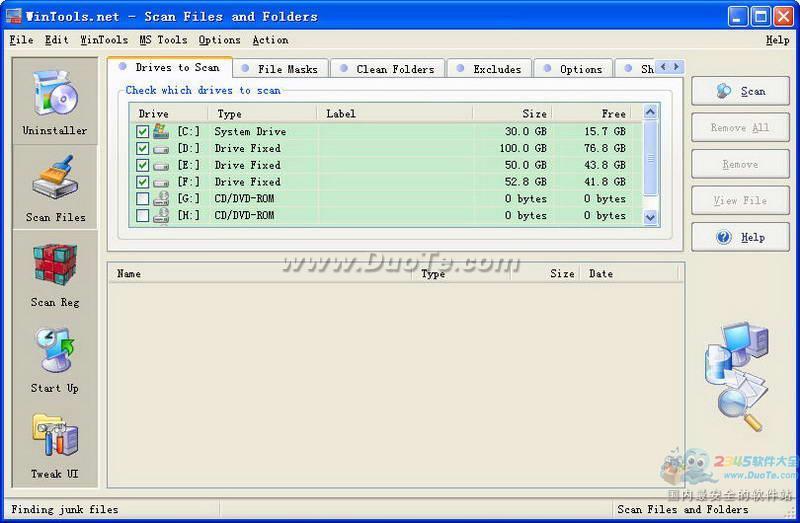Image resolution: width=800 pixels, height=523 pixels.
Task: Select the '100.0 GB' size cell
Action: pos(523,148)
